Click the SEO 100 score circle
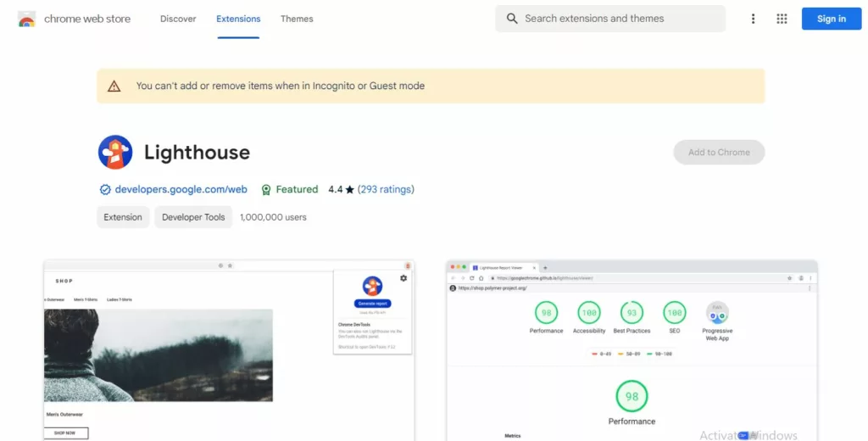This screenshot has height=441, width=868. (x=674, y=312)
